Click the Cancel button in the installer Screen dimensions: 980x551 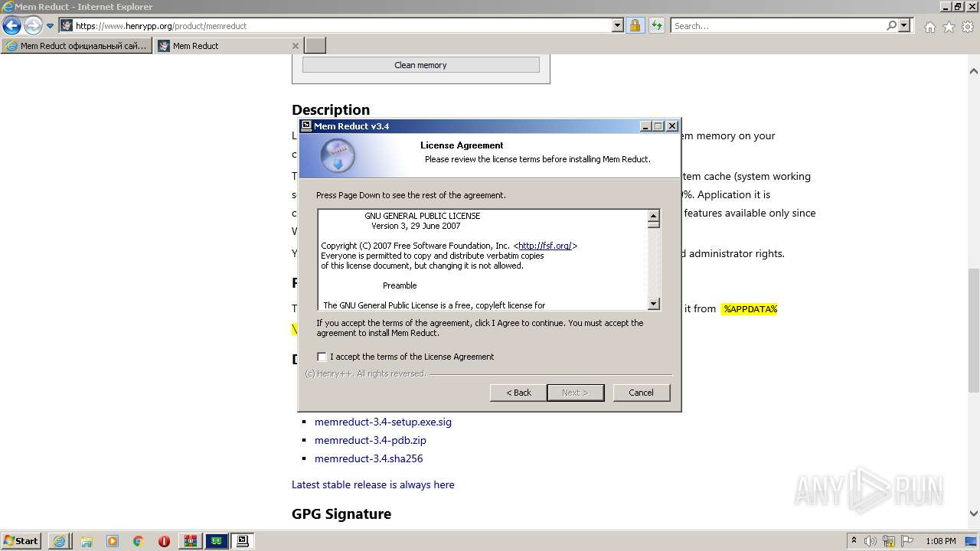tap(641, 393)
